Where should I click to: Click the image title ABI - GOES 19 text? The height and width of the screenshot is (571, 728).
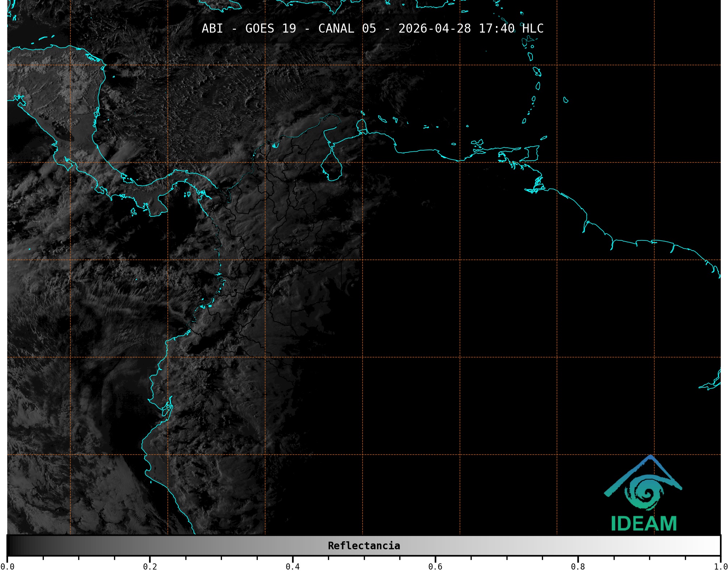(249, 29)
